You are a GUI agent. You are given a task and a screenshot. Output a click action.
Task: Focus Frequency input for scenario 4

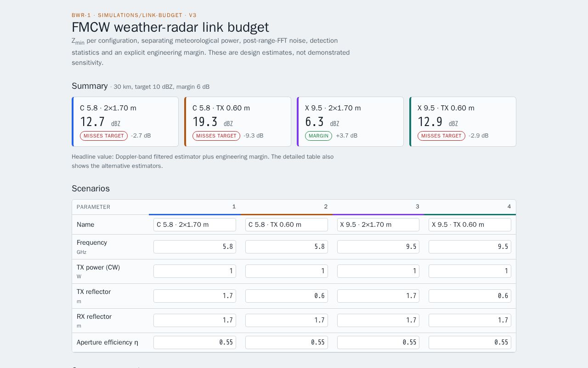pyautogui.click(x=470, y=247)
